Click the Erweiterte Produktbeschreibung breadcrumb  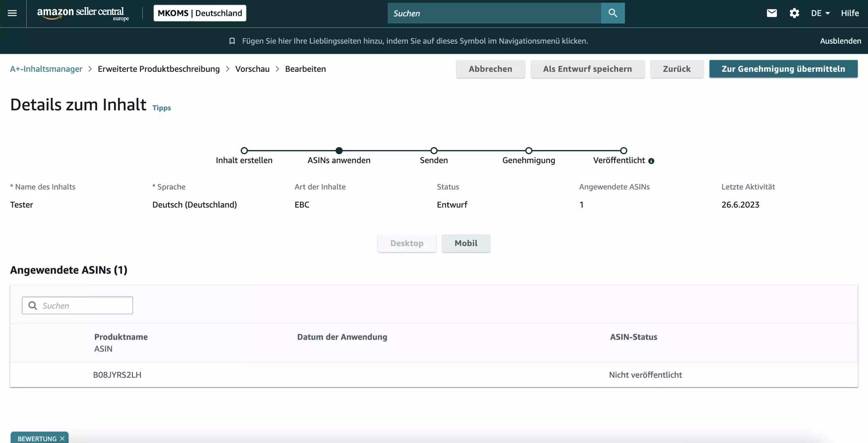(159, 69)
